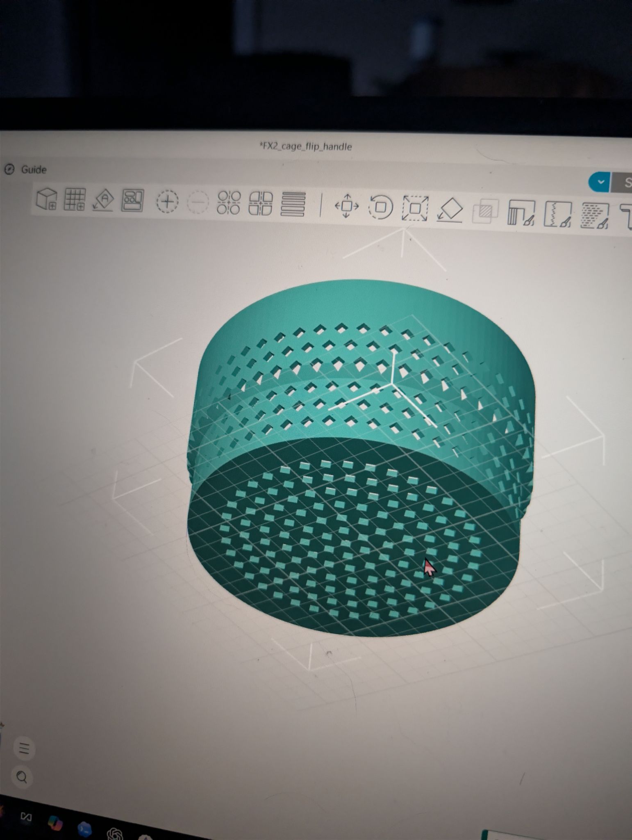This screenshot has width=632, height=840.
Task: Click the Add model cube icon
Action: click(47, 199)
